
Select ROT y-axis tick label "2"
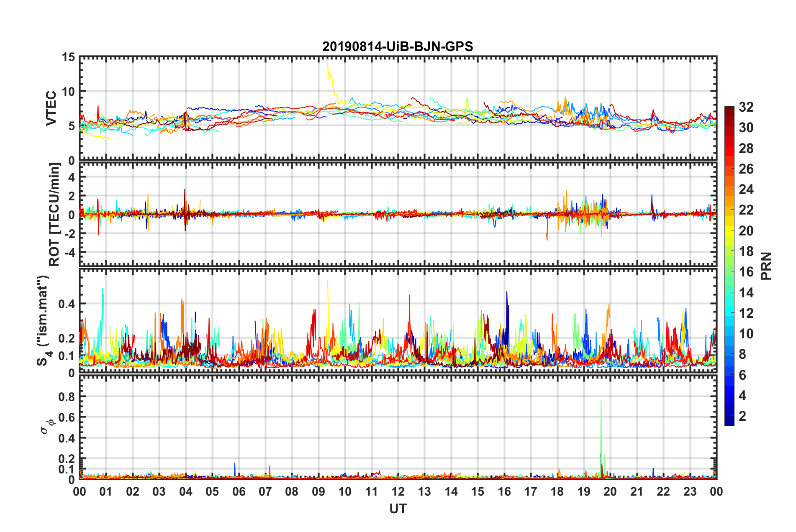(72, 196)
